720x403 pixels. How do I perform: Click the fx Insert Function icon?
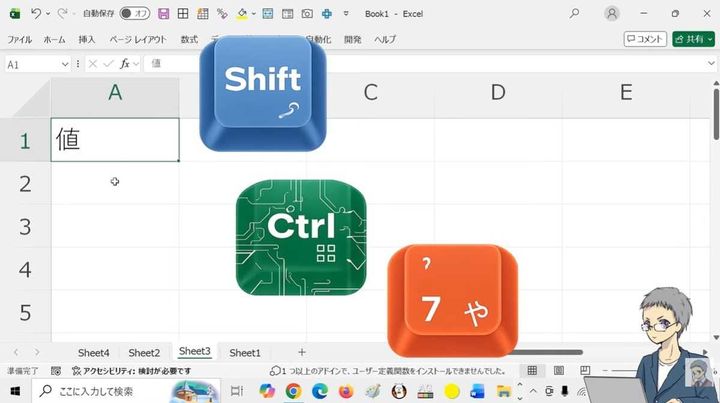(x=124, y=64)
